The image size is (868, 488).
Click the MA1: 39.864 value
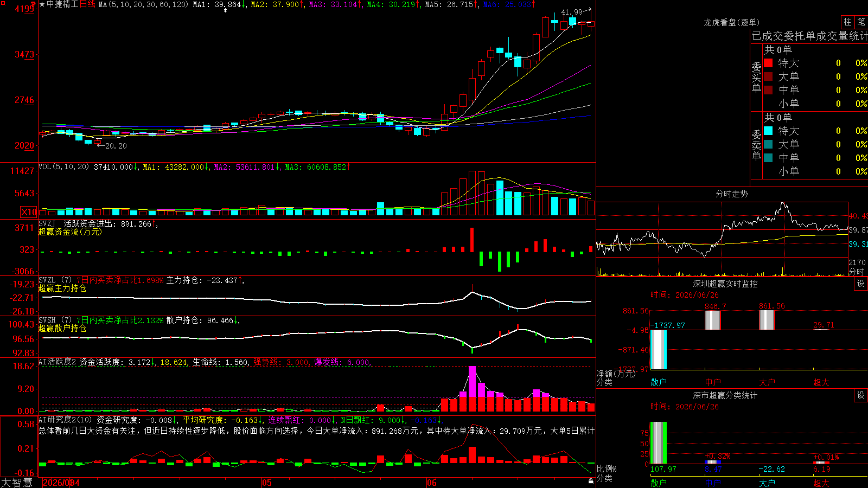219,4
